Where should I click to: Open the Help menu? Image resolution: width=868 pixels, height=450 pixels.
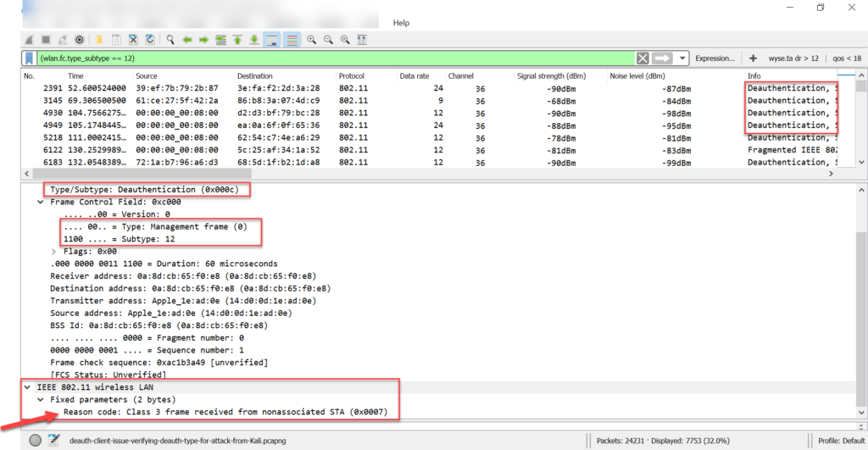401,22
